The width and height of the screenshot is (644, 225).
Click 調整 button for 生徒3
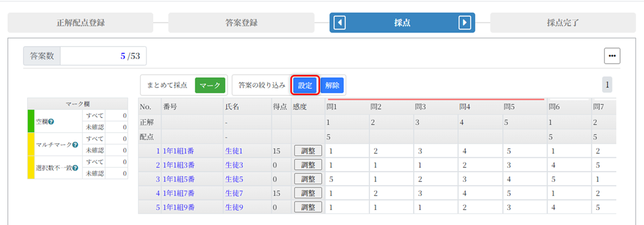tap(308, 165)
